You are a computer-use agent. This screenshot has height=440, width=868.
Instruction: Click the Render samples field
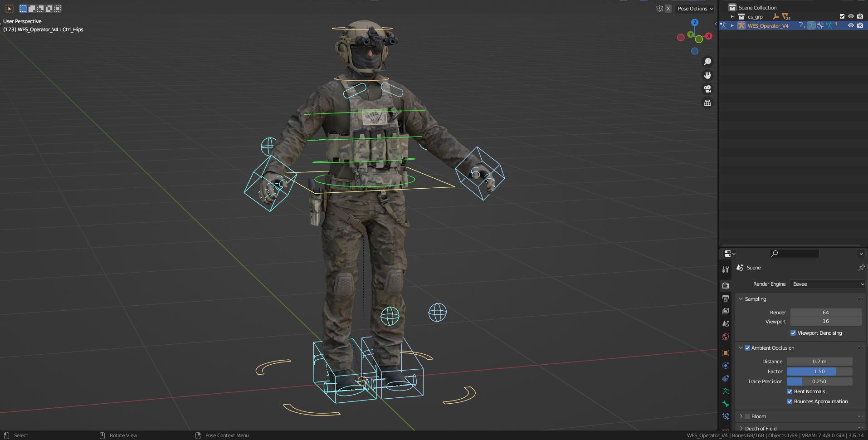(x=826, y=313)
